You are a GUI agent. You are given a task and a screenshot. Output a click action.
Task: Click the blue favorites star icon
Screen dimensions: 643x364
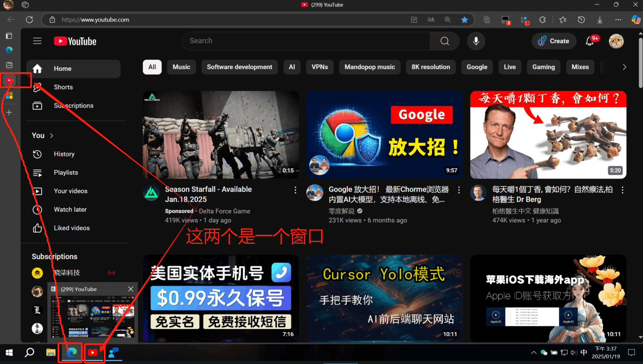pyautogui.click(x=465, y=19)
